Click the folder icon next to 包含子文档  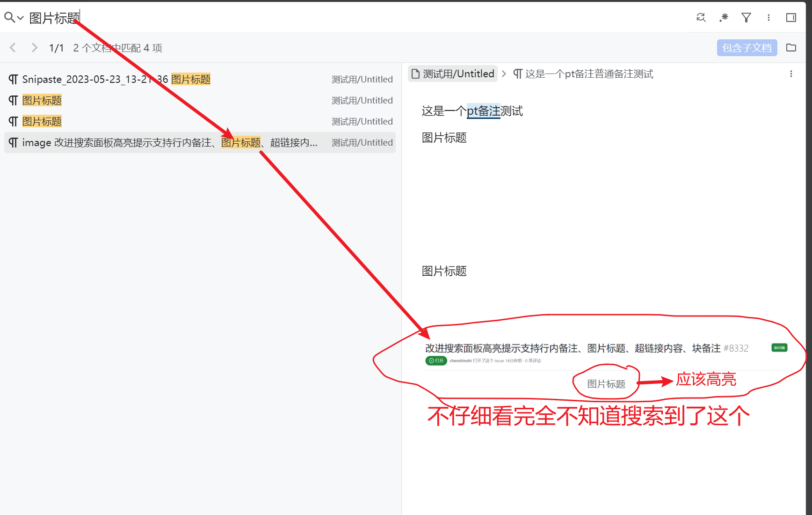791,47
